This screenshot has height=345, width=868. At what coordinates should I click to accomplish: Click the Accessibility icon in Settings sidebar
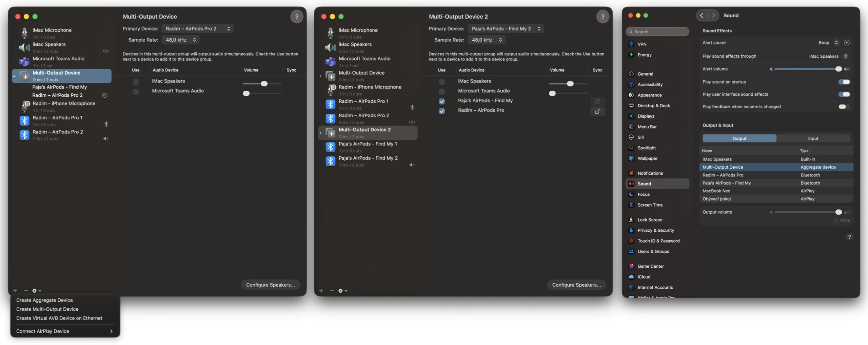point(631,84)
